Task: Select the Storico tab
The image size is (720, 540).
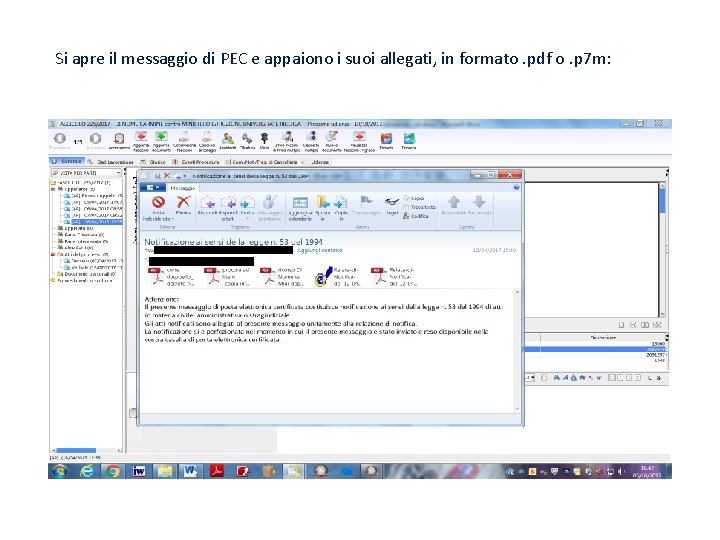Action: click(153, 162)
